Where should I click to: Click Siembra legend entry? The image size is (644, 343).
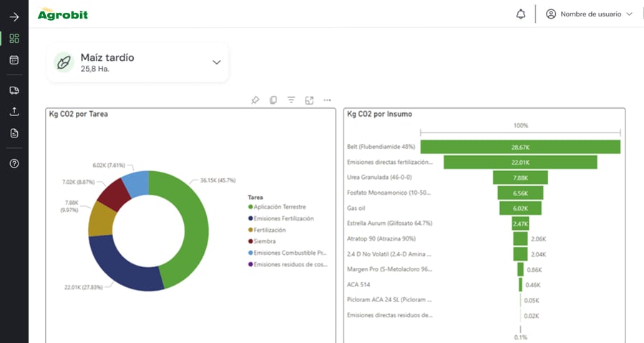point(262,241)
